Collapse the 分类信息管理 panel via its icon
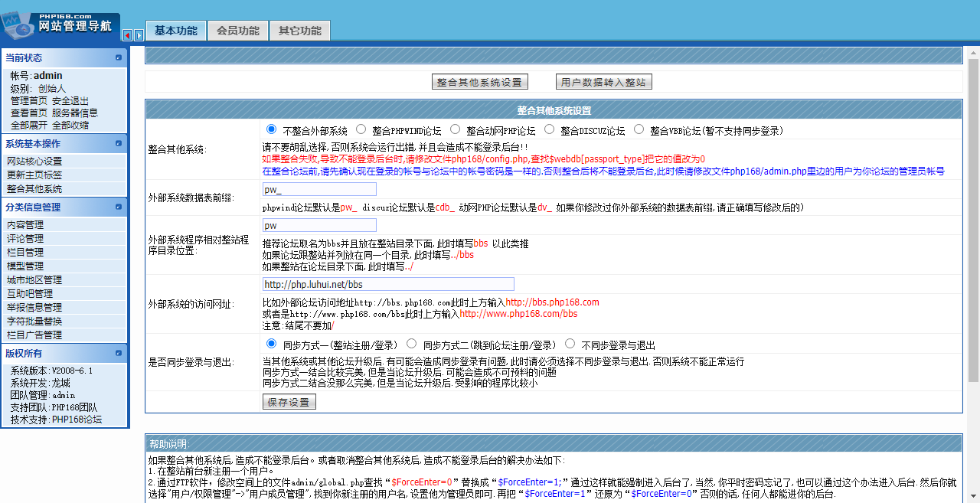This screenshot has width=980, height=503. click(x=119, y=207)
